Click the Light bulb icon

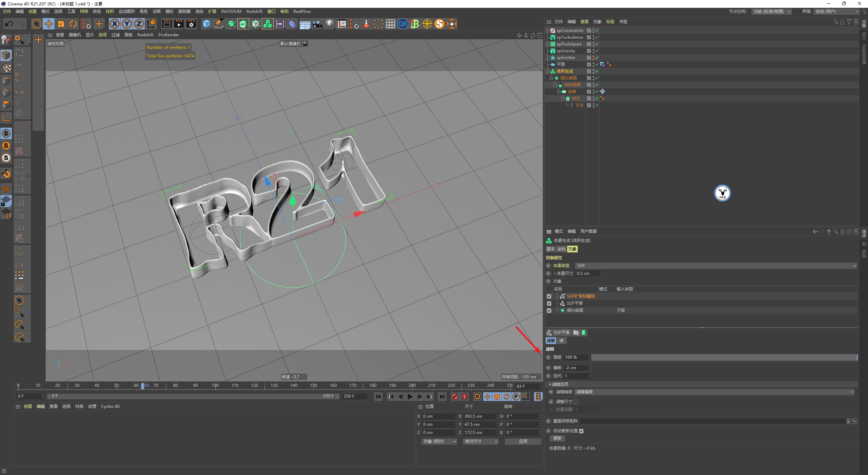329,24
